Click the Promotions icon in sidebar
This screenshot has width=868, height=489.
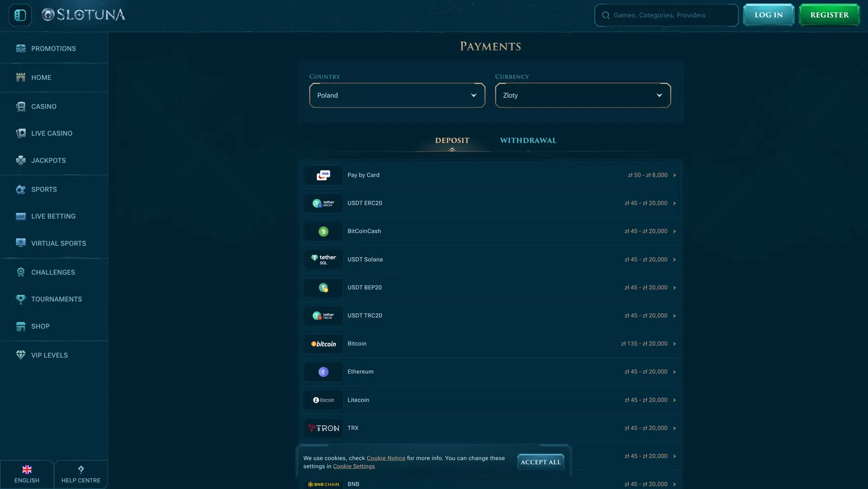(21, 48)
